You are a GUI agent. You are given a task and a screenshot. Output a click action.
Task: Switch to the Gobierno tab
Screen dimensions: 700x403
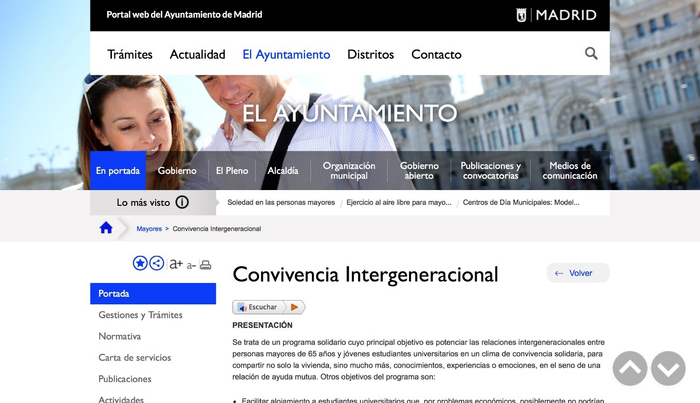click(177, 170)
